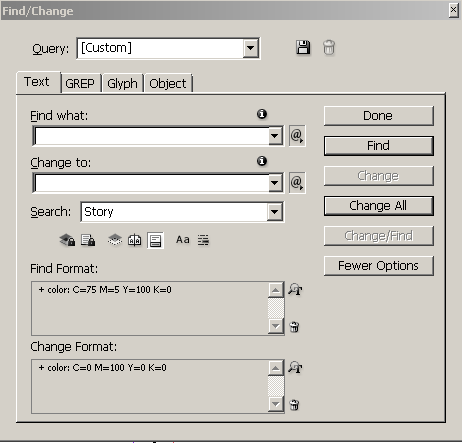462x443 pixels.
Task: Click the Delete Query trash icon
Action: coord(329,47)
